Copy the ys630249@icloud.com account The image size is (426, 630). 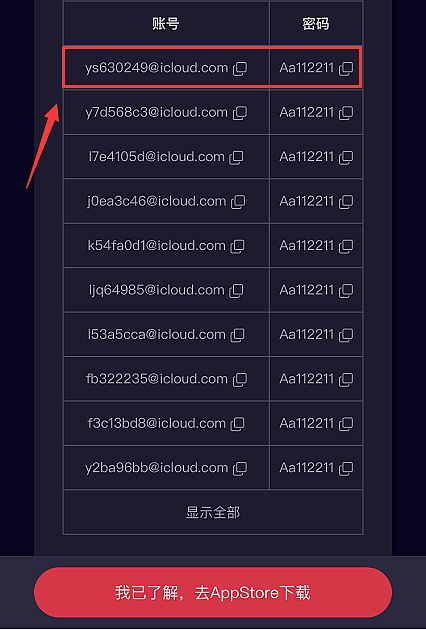pyautogui.click(x=240, y=68)
